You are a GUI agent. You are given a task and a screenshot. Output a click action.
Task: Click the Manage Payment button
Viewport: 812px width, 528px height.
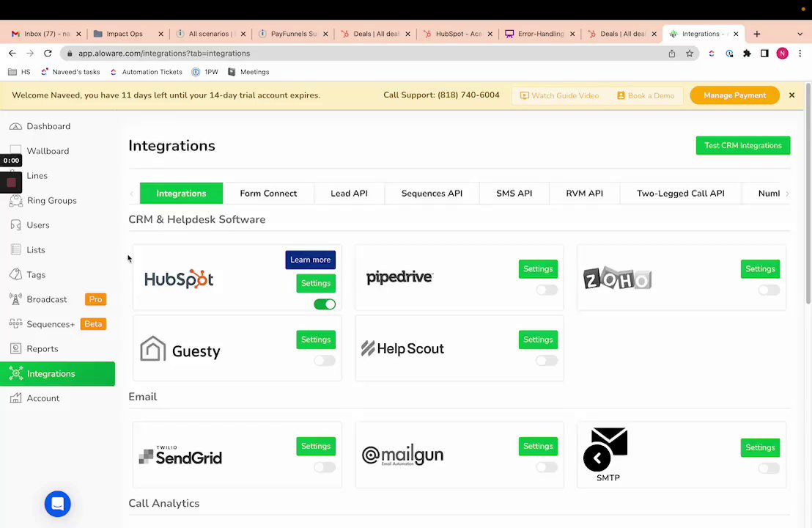pos(734,95)
